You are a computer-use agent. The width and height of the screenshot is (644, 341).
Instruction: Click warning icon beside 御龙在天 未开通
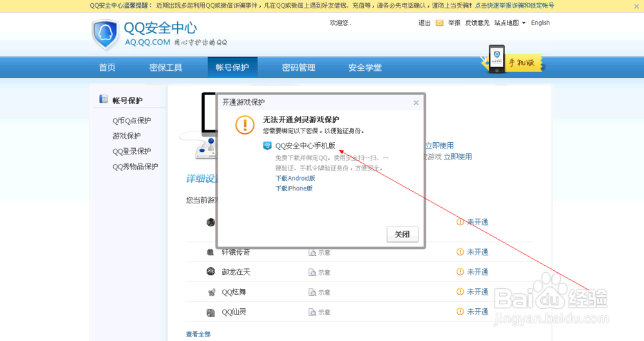click(x=460, y=272)
